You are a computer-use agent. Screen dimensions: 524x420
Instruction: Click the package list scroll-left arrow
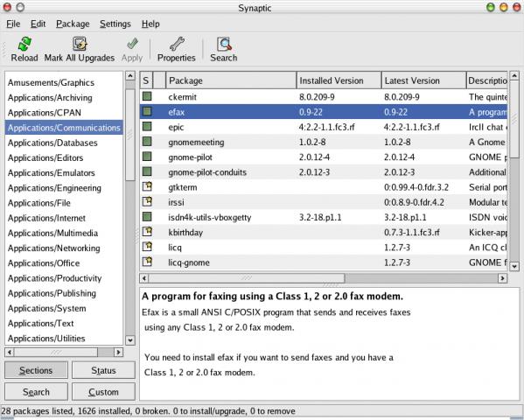click(x=144, y=278)
